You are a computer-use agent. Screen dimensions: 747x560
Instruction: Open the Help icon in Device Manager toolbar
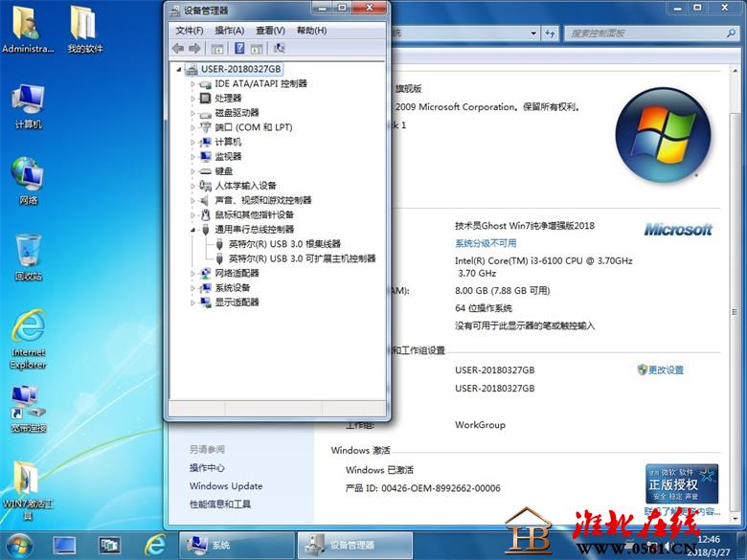tap(239, 48)
